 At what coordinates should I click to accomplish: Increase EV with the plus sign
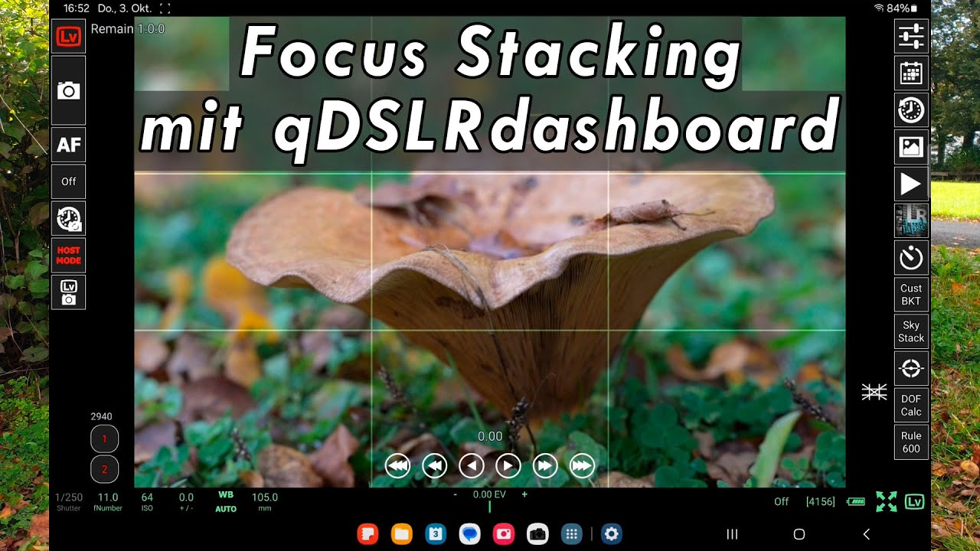[x=524, y=495]
